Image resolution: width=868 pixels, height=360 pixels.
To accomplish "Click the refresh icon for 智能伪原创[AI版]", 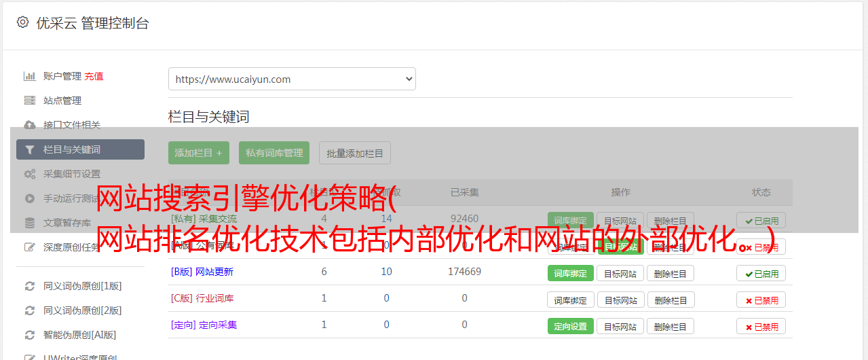I will pyautogui.click(x=30, y=335).
